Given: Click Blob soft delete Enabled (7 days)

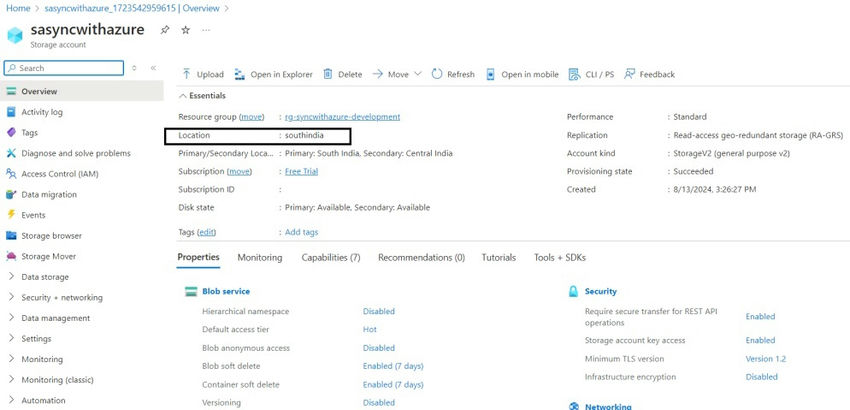Looking at the screenshot, I should 393,366.
